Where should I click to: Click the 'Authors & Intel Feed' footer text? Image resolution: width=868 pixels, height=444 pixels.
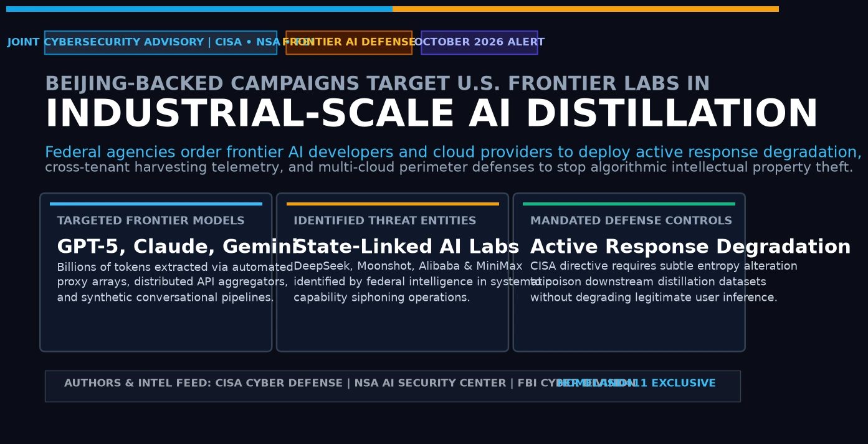350,384
